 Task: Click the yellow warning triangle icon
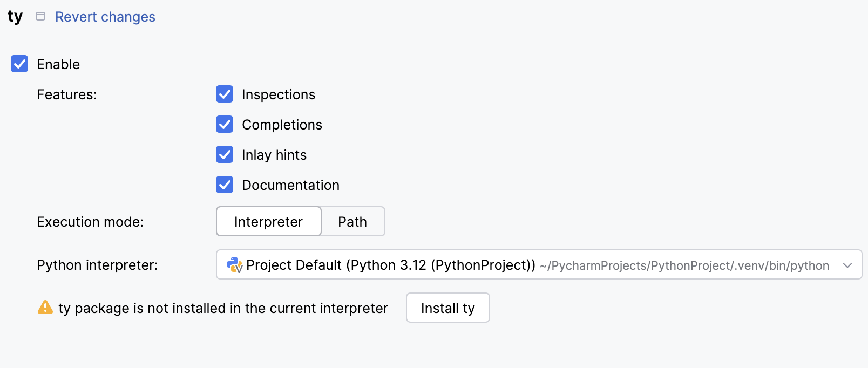click(45, 308)
